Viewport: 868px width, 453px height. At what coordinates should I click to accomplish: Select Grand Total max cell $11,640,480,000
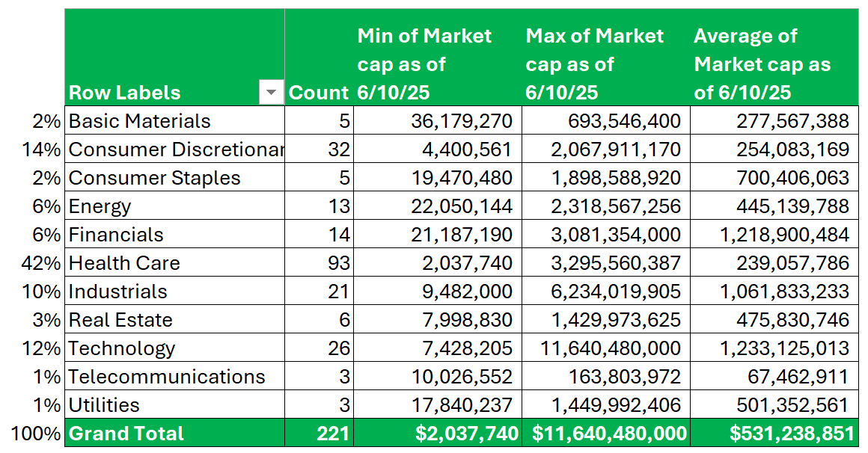coord(605,433)
